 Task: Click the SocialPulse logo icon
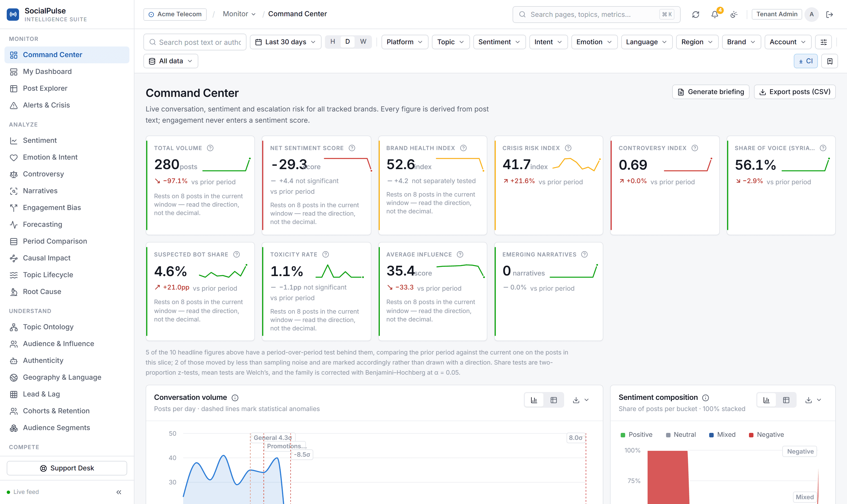tap(13, 14)
